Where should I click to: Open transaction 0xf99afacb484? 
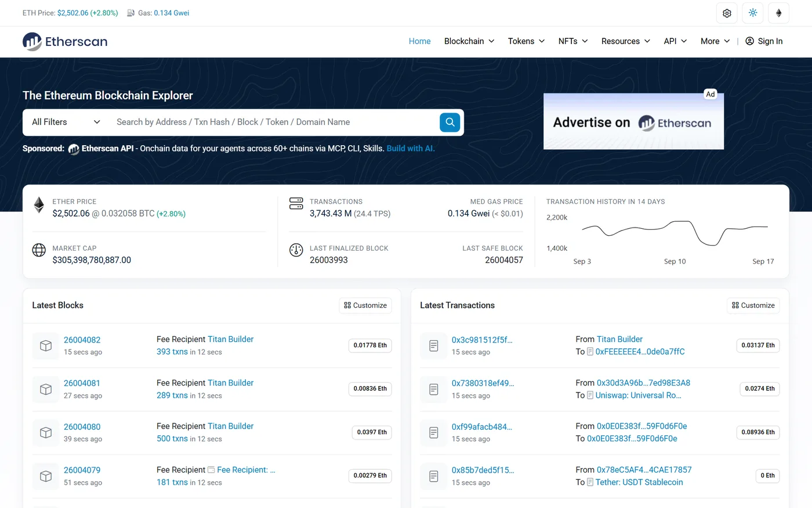pos(482,427)
